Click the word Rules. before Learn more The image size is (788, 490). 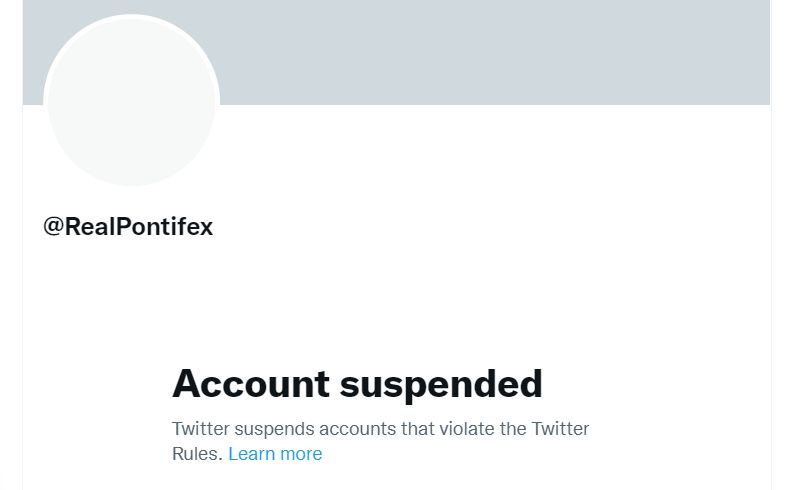pos(197,454)
